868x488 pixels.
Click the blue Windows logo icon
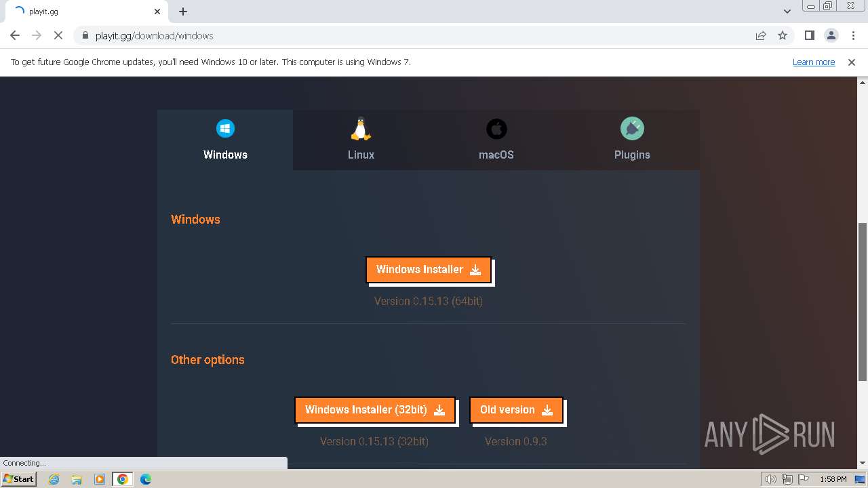pos(225,128)
